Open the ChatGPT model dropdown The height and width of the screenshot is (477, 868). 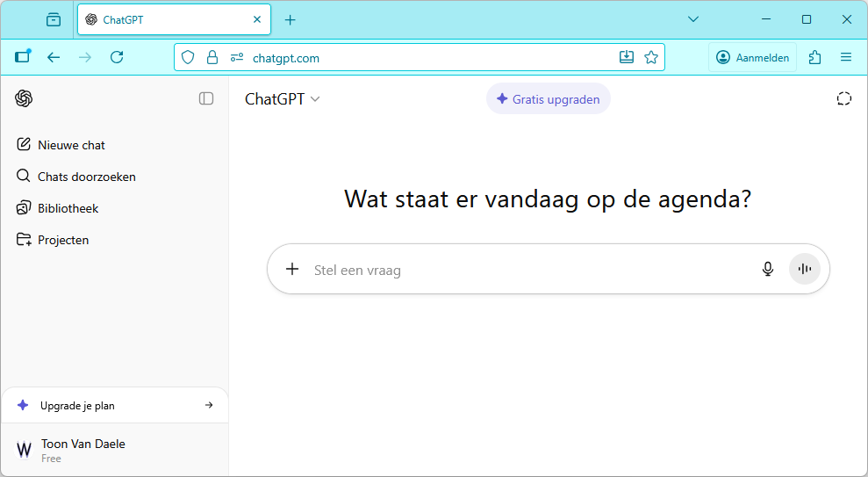point(283,99)
